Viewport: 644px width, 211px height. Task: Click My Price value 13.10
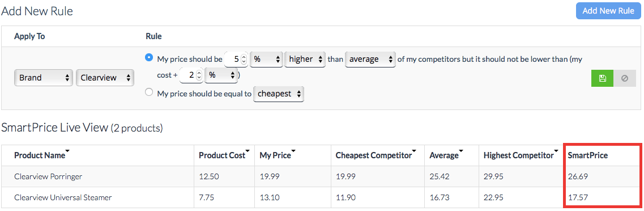coord(270,197)
